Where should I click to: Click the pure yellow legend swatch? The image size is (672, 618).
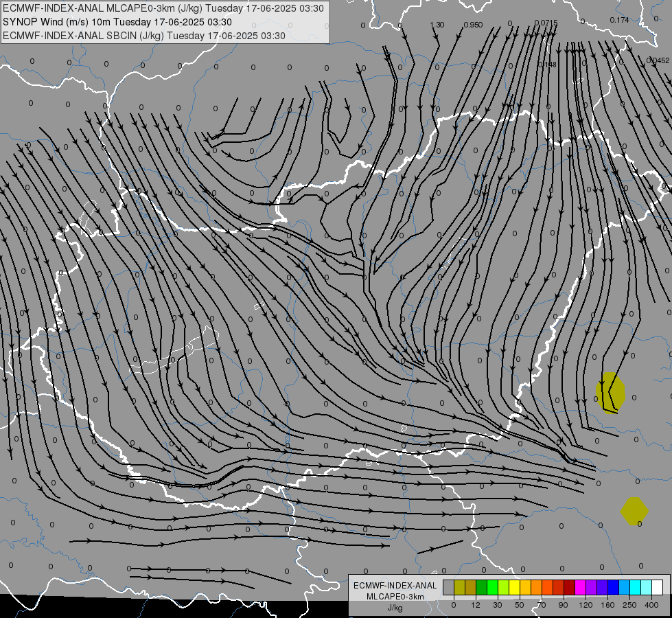click(515, 587)
